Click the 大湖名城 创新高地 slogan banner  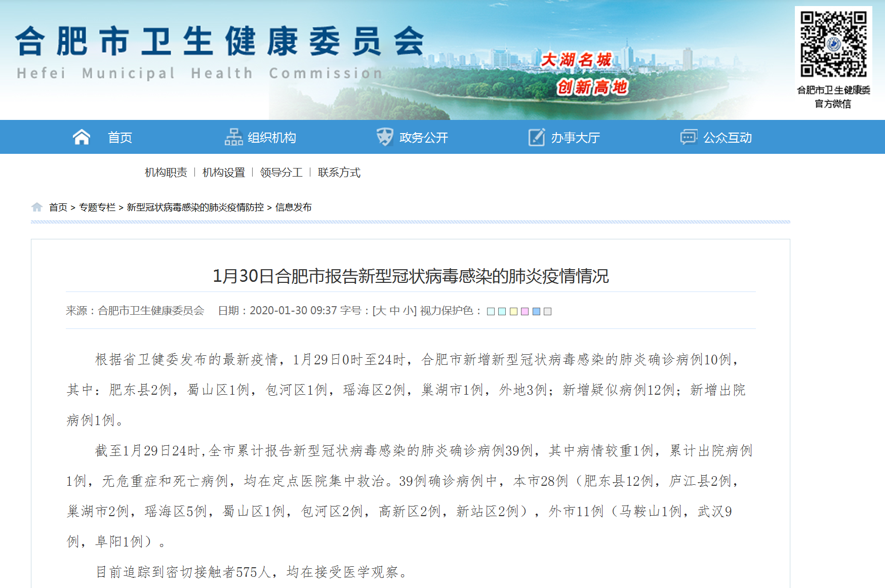tap(585, 73)
